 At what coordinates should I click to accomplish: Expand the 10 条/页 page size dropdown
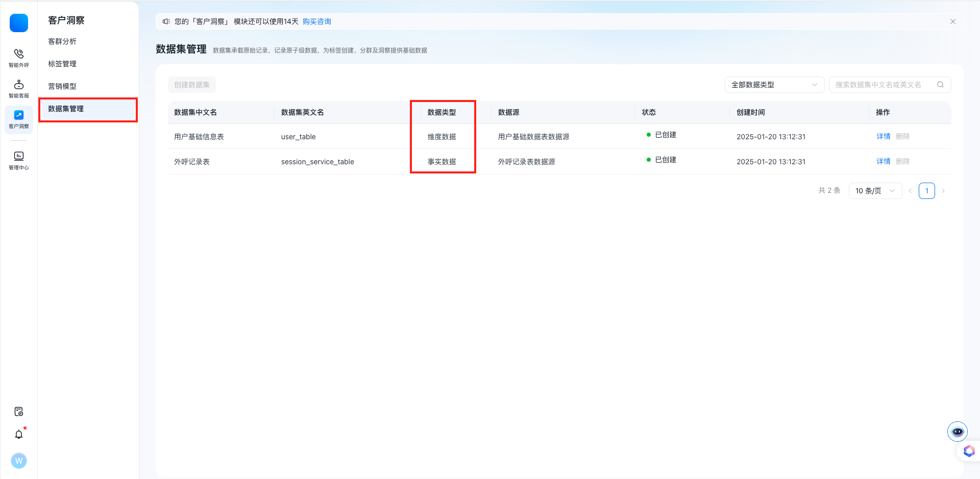click(x=875, y=190)
